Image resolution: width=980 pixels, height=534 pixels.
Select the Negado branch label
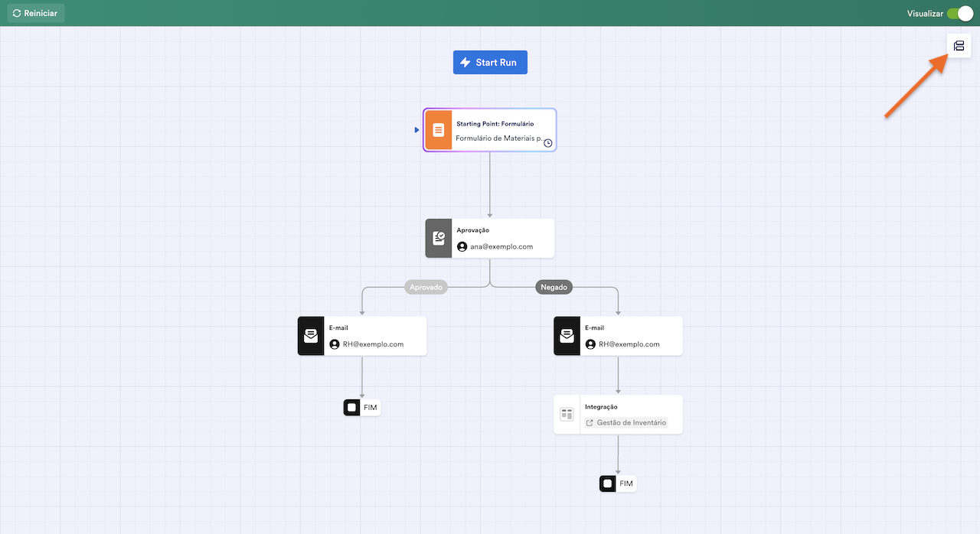(554, 288)
